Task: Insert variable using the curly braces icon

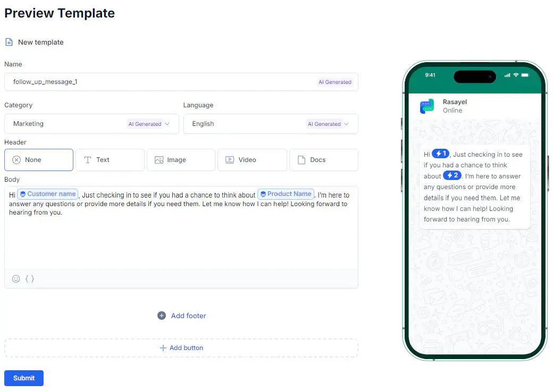Action: click(30, 278)
